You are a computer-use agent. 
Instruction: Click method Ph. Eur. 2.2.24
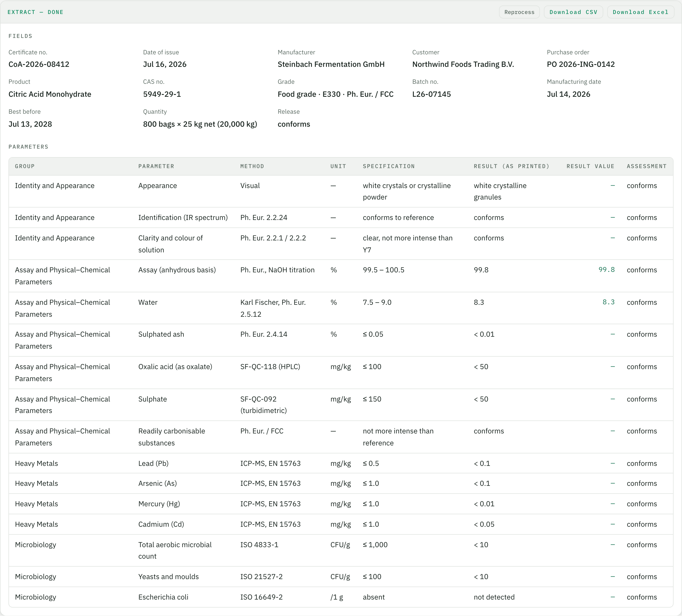click(264, 218)
